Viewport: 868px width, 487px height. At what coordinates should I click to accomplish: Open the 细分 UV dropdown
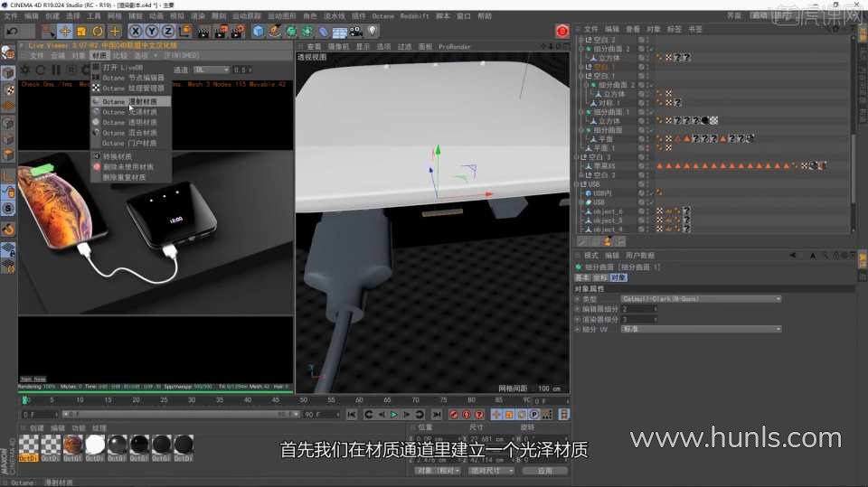(701, 329)
